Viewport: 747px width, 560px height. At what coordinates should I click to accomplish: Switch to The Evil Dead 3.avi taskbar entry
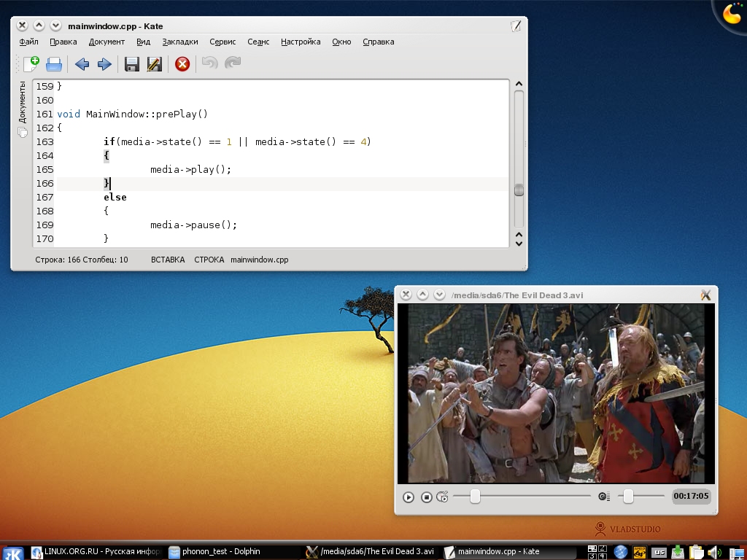(371, 552)
